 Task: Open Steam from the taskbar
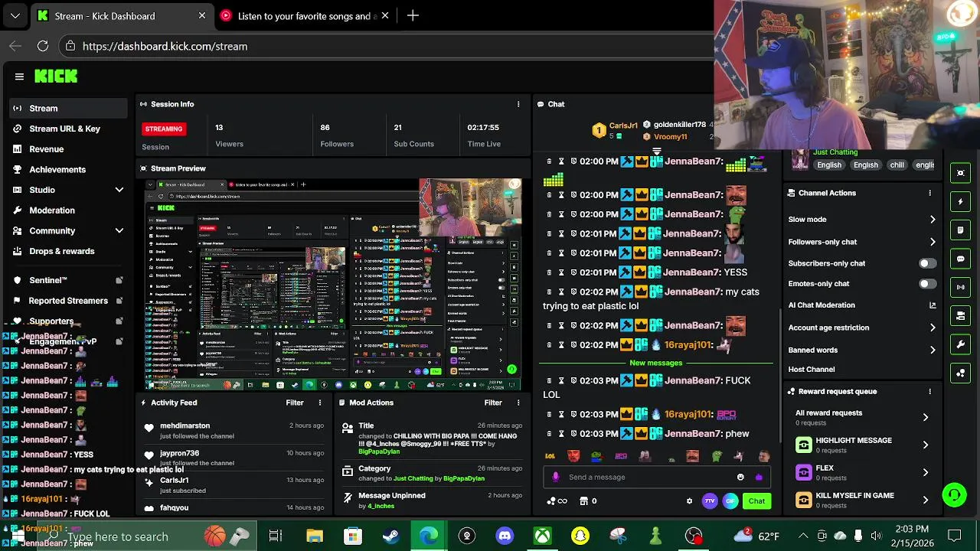click(390, 536)
